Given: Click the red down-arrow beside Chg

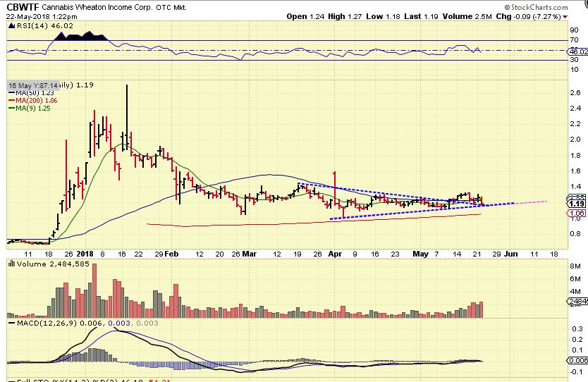Looking at the screenshot, I should pos(565,17).
